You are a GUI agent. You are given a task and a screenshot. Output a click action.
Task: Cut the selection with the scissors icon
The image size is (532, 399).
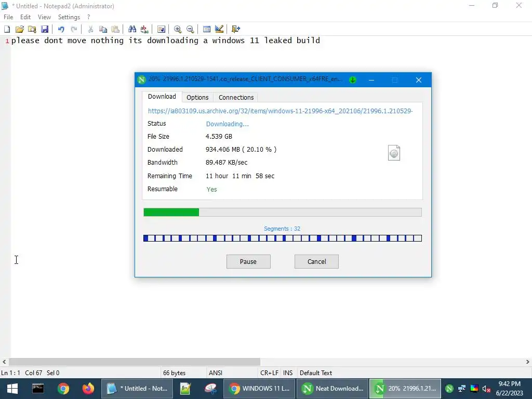pyautogui.click(x=90, y=29)
